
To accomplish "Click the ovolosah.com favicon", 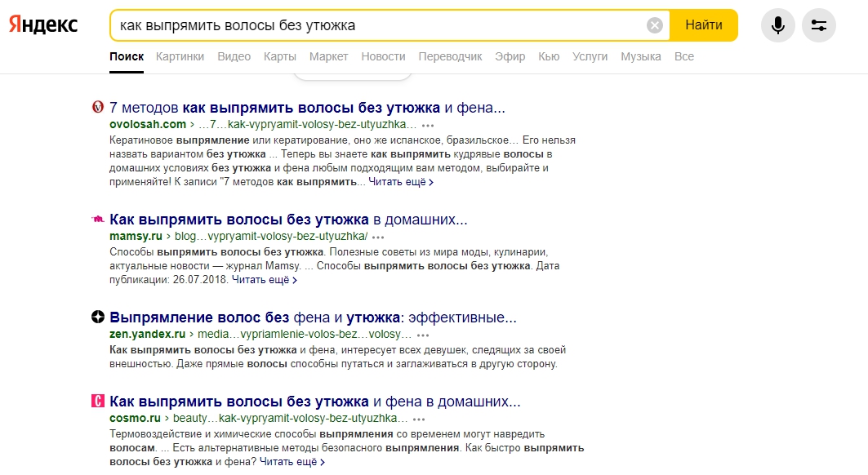I will coord(97,107).
